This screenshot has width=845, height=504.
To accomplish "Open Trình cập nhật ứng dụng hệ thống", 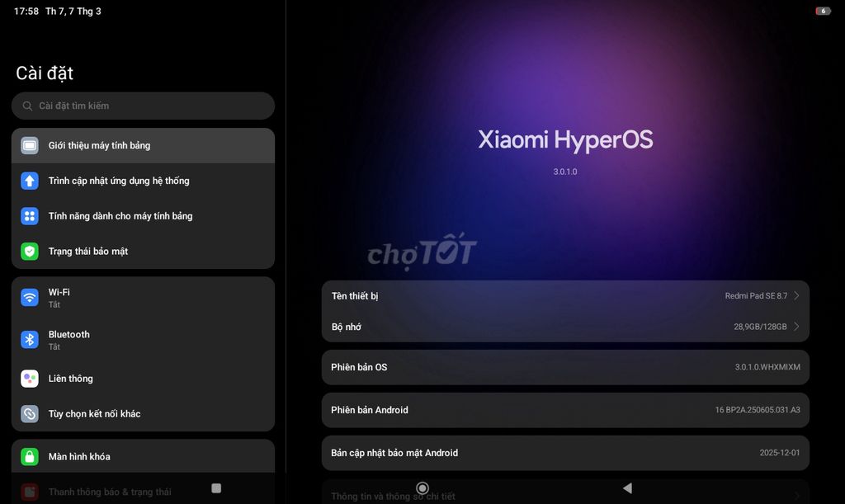I will [x=143, y=181].
